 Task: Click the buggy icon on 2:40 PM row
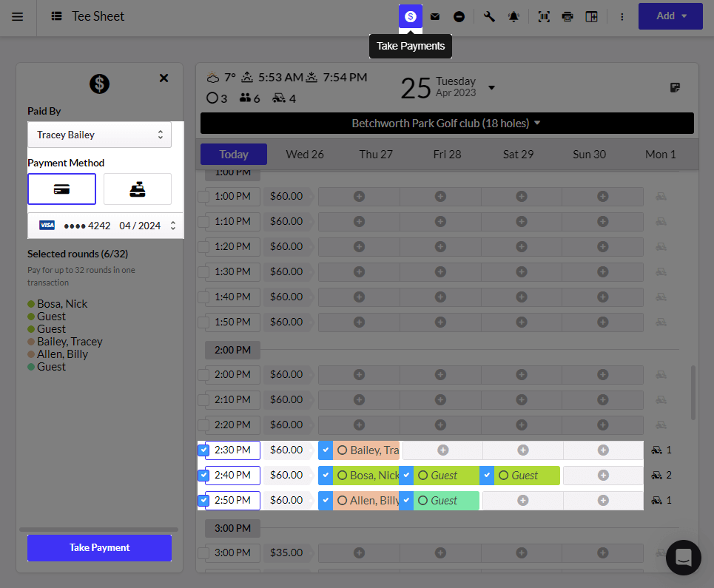[656, 475]
